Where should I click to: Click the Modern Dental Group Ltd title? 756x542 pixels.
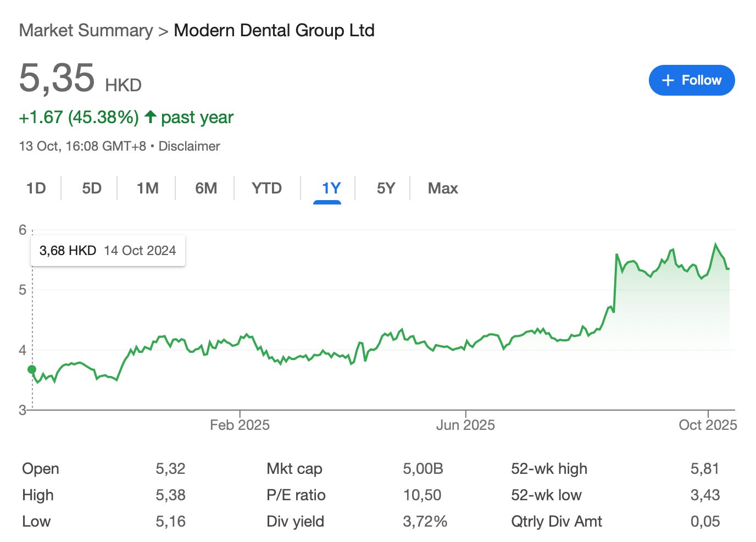tap(274, 30)
